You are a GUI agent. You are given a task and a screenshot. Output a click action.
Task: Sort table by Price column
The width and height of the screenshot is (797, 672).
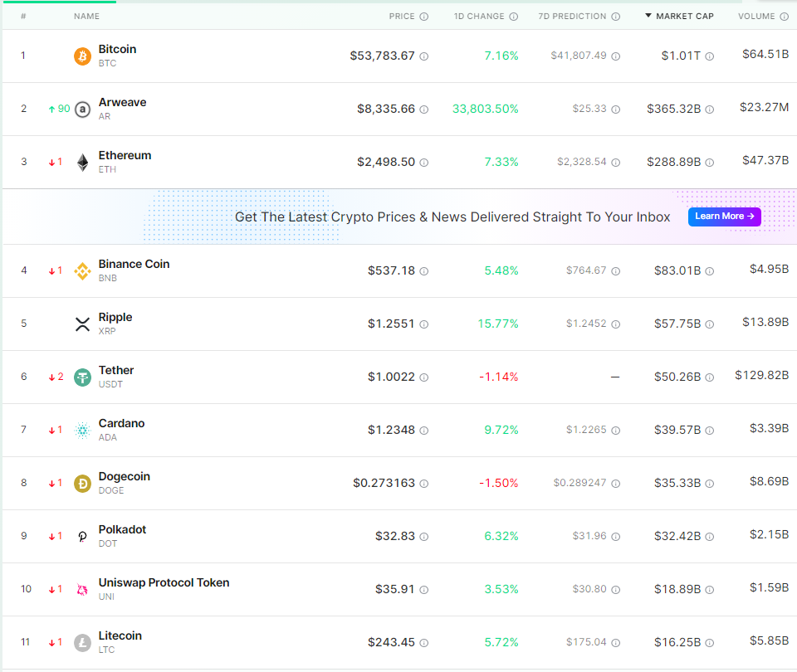(x=402, y=17)
